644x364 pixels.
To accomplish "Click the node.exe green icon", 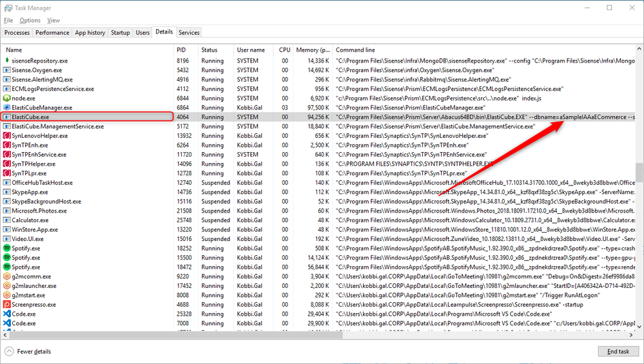I will (7, 98).
